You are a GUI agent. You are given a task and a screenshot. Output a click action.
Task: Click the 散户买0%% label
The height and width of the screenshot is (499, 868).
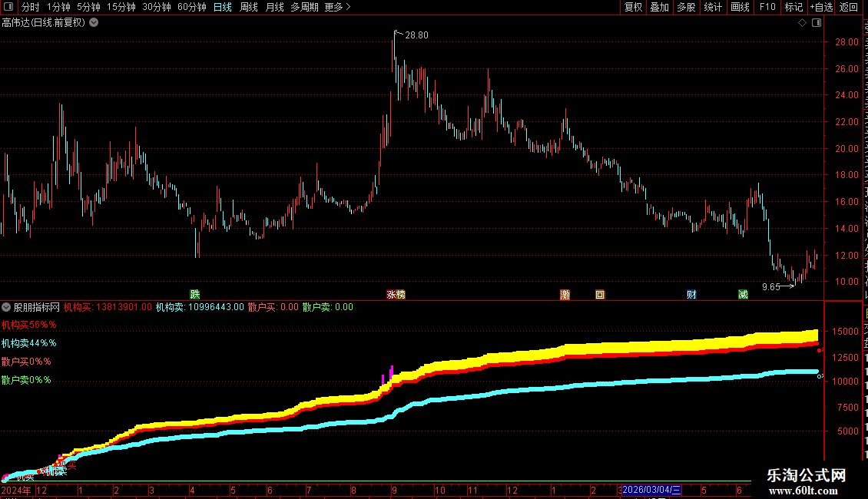(26, 362)
